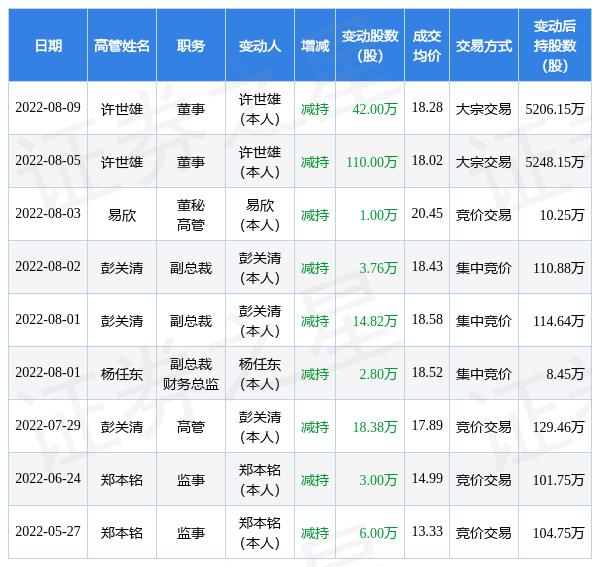
Task: Select the 董秘 高管 position cell
Action: click(191, 215)
